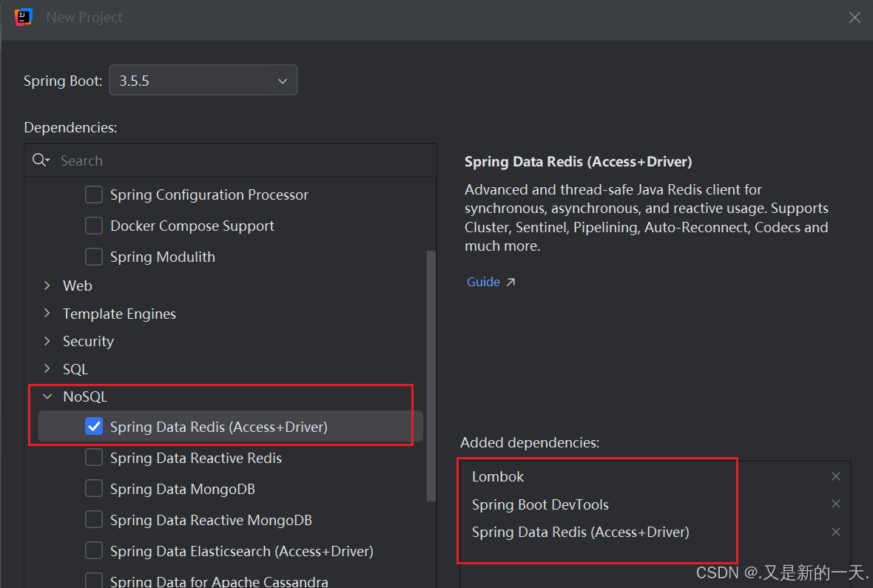Uncheck Spring Data Redis (Access+Driver)

tap(94, 427)
